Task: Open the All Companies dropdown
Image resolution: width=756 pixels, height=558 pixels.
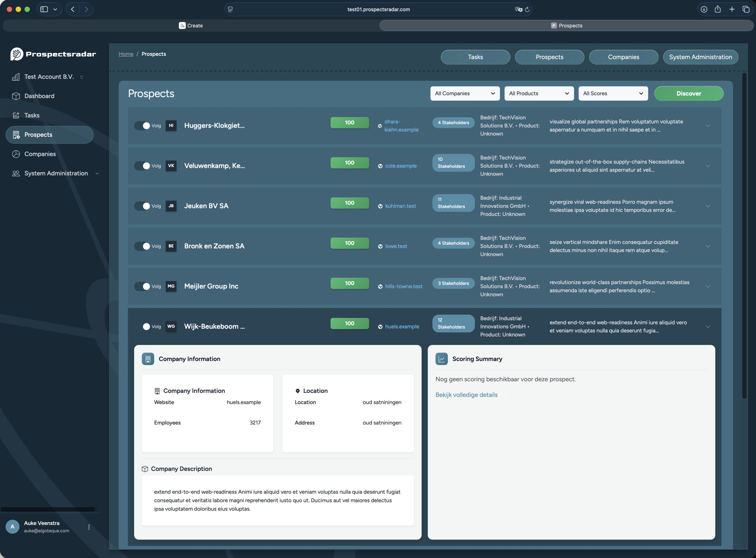Action: pos(465,93)
